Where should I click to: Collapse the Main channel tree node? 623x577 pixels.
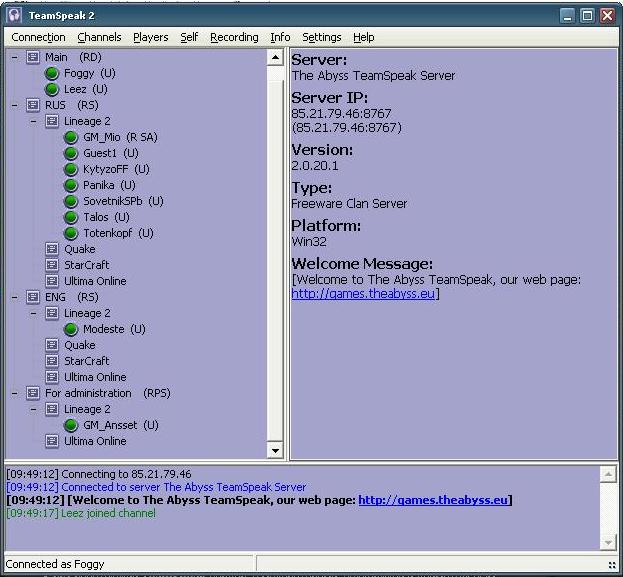15,57
